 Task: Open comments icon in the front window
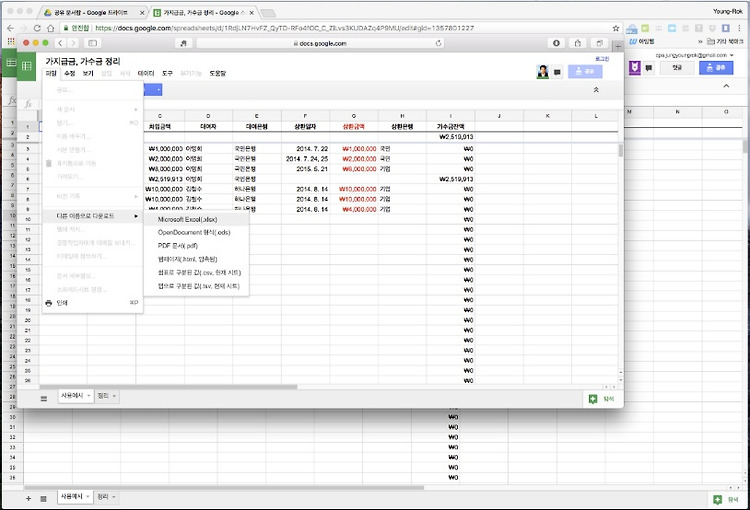tap(557, 72)
